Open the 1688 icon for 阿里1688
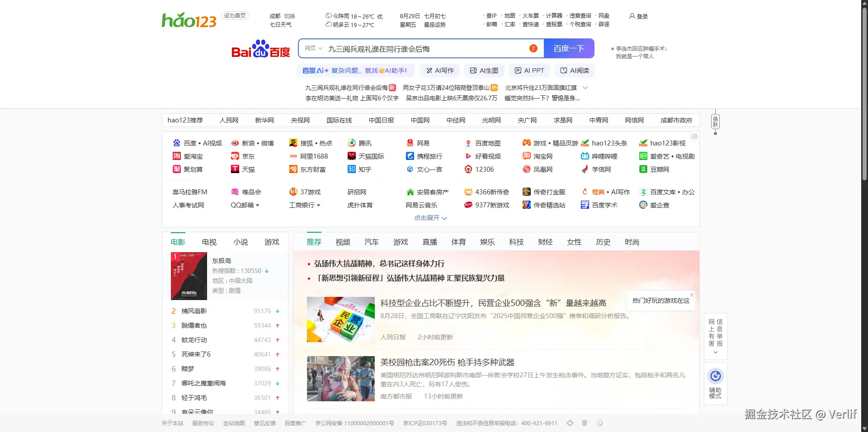The image size is (868, 432). pos(293,156)
